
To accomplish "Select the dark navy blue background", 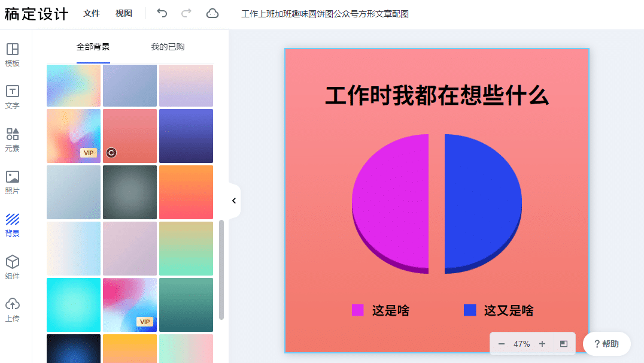I will click(x=74, y=349).
